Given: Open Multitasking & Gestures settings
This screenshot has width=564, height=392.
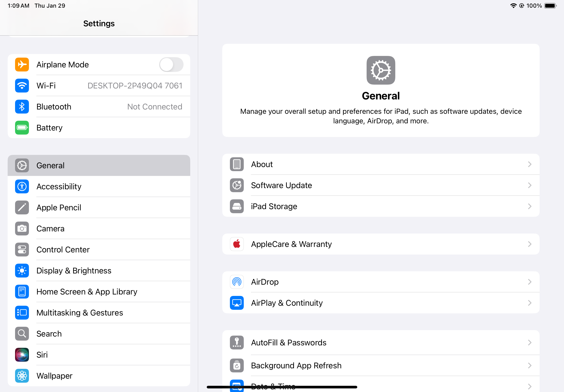Looking at the screenshot, I should 99,313.
